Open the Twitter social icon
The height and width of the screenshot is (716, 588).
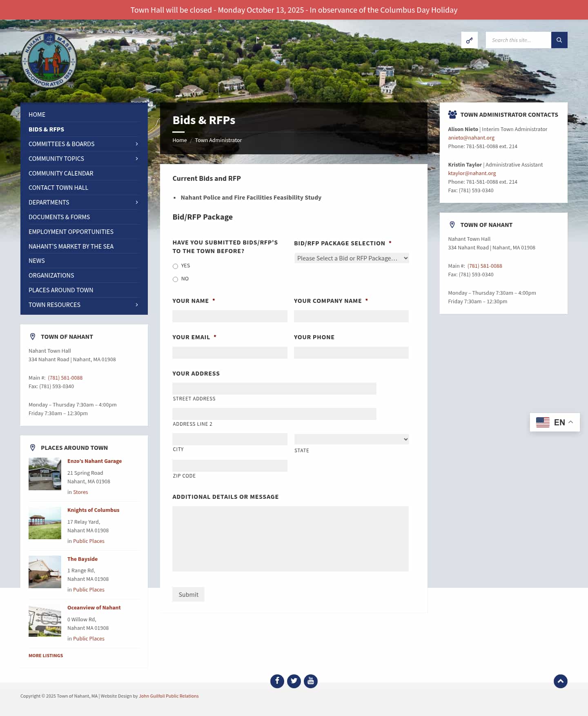click(x=294, y=681)
